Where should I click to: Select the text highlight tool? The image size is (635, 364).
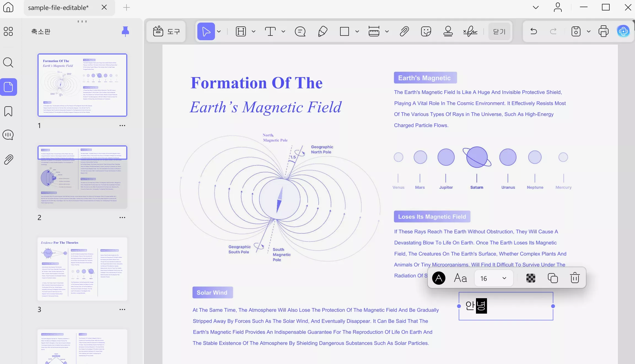click(241, 31)
